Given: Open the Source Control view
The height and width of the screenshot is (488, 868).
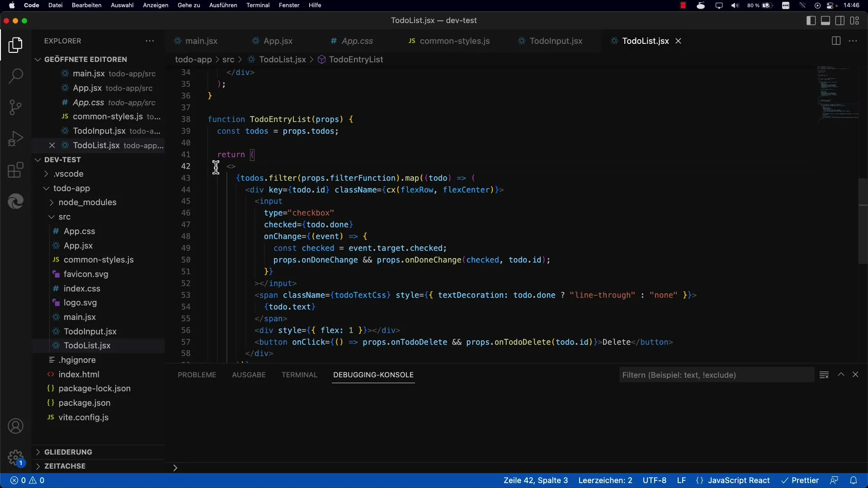Looking at the screenshot, I should tap(15, 107).
